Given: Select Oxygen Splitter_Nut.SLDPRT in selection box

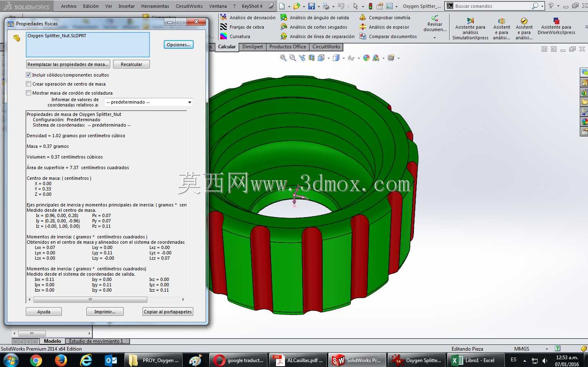Looking at the screenshot, I should [x=57, y=36].
